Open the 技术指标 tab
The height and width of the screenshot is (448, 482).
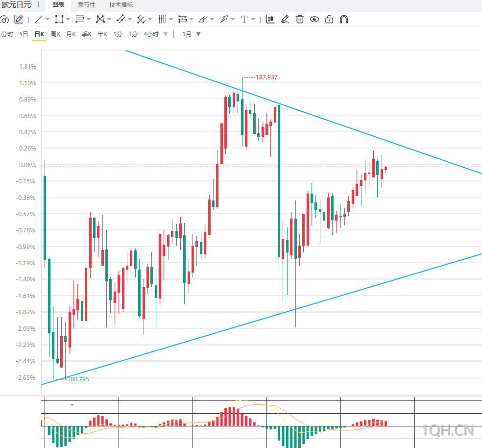click(x=121, y=5)
